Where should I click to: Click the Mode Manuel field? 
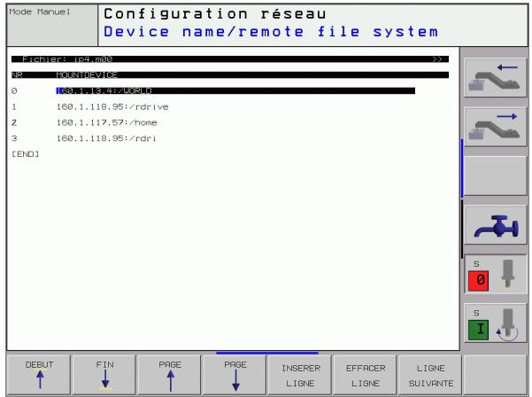pyautogui.click(x=52, y=26)
